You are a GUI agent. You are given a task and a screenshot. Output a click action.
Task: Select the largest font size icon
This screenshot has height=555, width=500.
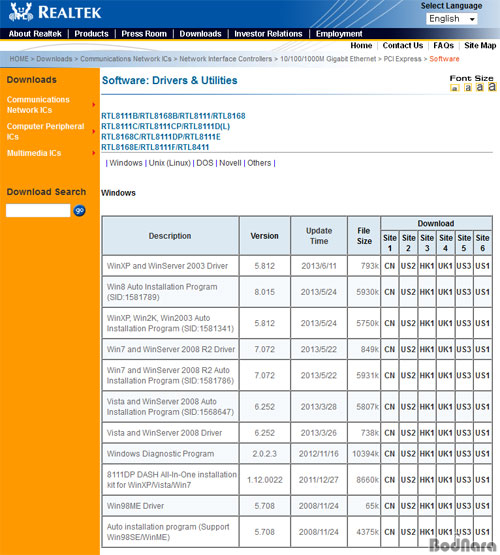pos(492,87)
